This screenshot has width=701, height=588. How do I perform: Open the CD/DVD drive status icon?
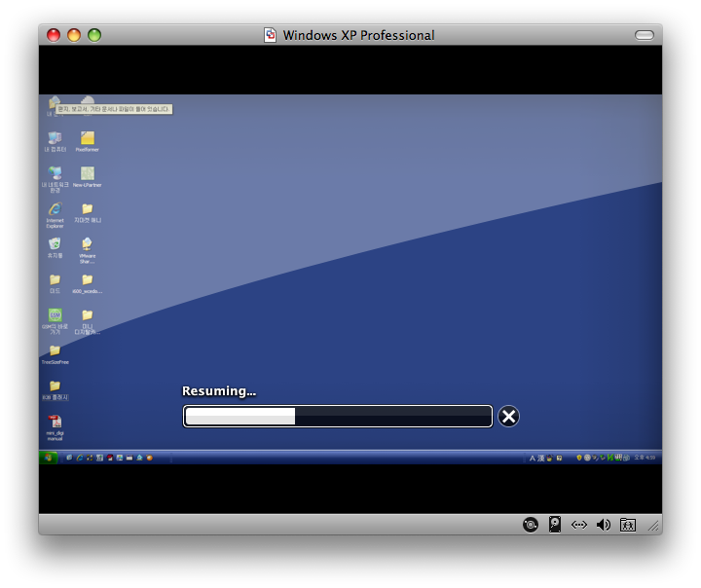[531, 525]
